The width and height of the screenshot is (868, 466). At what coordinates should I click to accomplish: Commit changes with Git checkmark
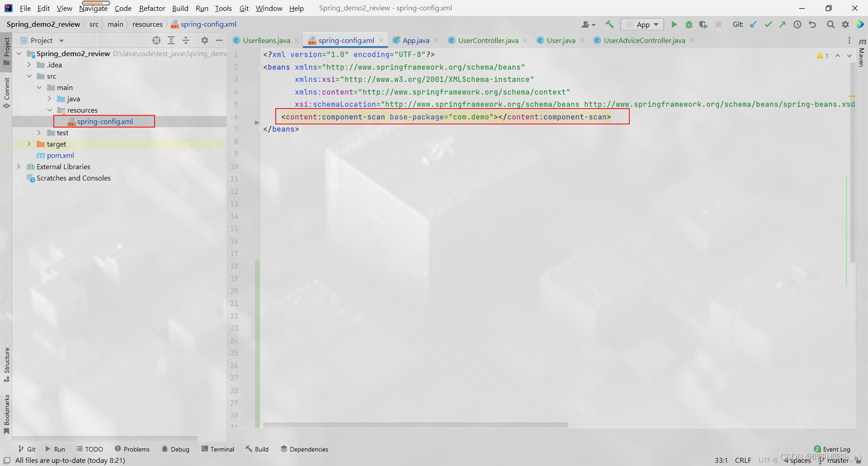click(768, 24)
